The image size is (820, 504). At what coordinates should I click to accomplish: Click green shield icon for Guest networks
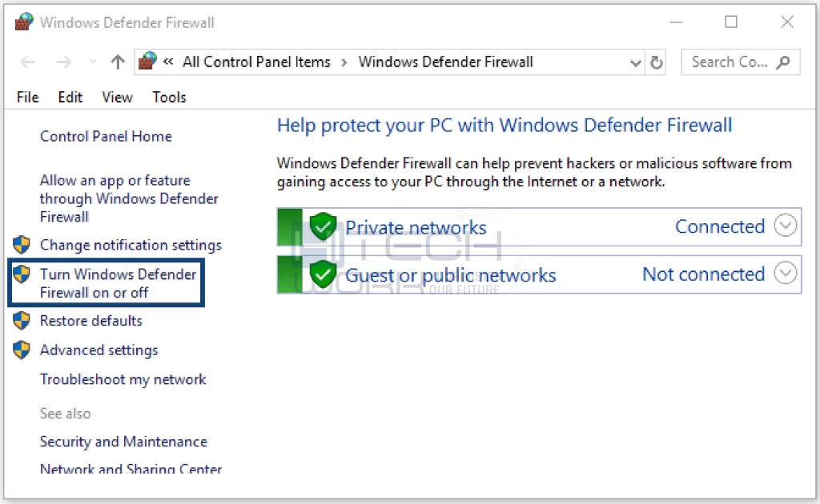(323, 274)
